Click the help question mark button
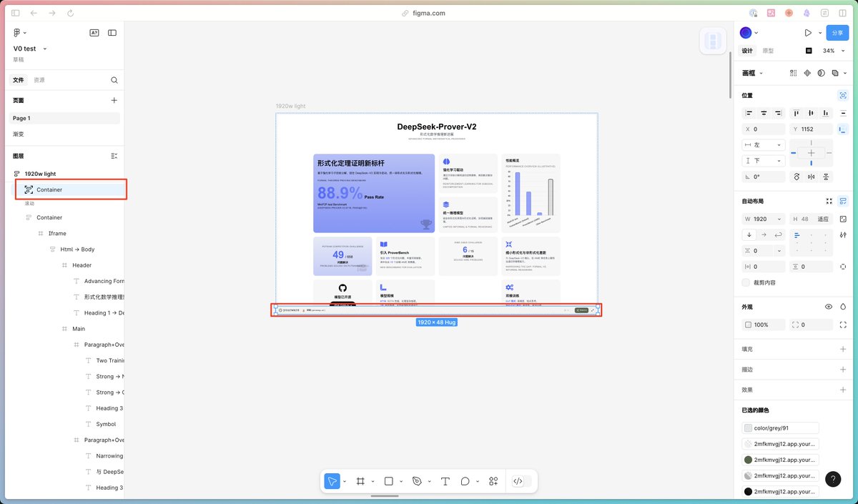This screenshot has height=504, width=858. (832, 479)
